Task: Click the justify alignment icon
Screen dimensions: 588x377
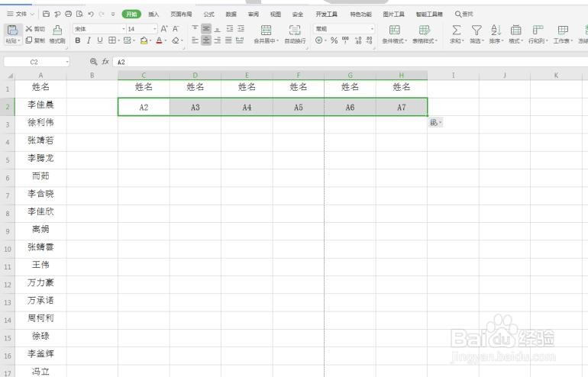Action: [x=229, y=40]
